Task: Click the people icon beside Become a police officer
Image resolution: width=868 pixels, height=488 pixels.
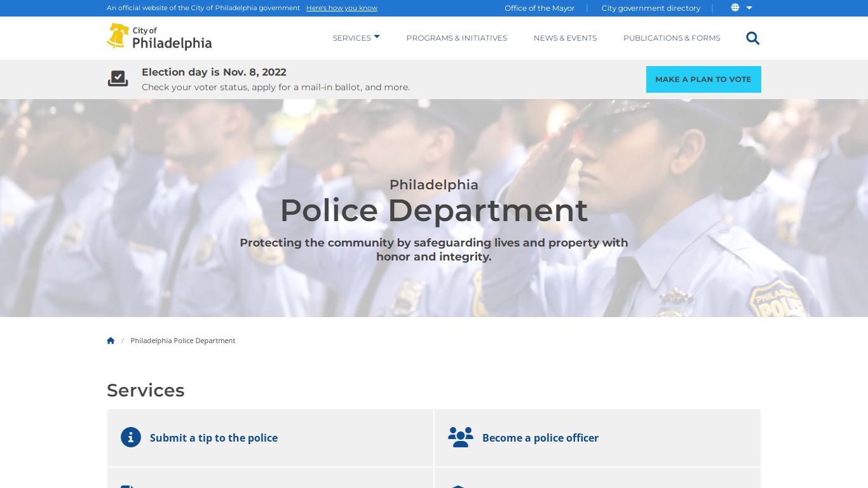Action: click(461, 437)
